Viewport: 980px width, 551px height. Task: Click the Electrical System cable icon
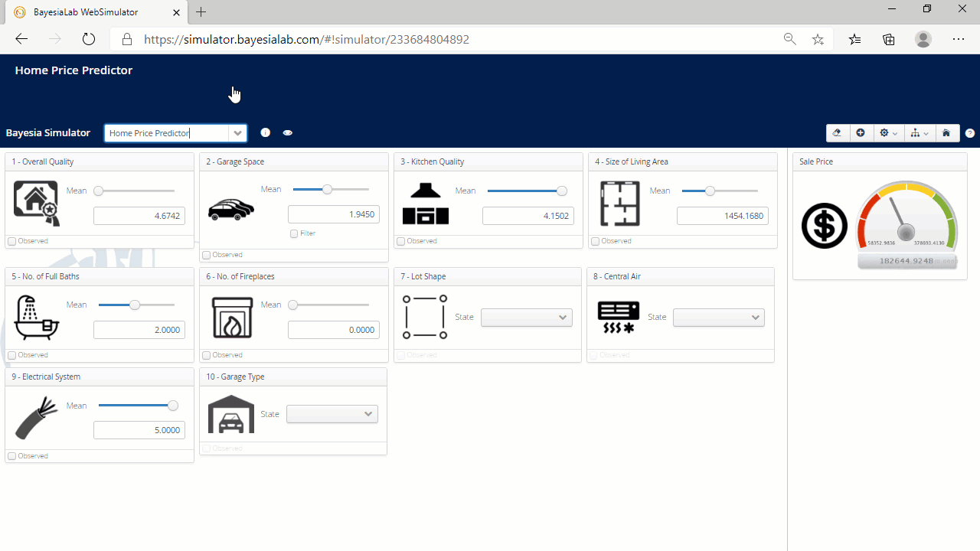(36, 418)
